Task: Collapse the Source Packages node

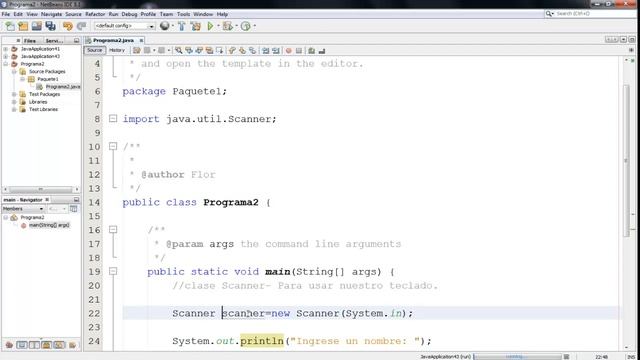Action: 14,71
